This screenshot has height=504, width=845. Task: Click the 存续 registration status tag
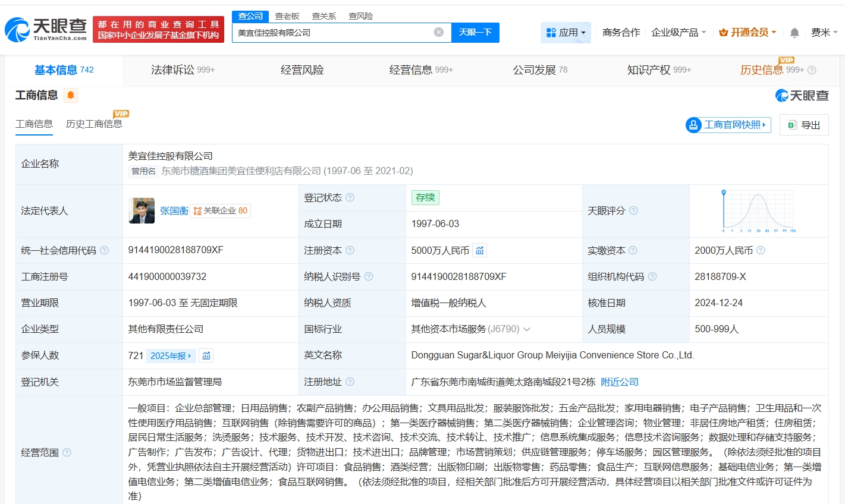click(x=425, y=197)
